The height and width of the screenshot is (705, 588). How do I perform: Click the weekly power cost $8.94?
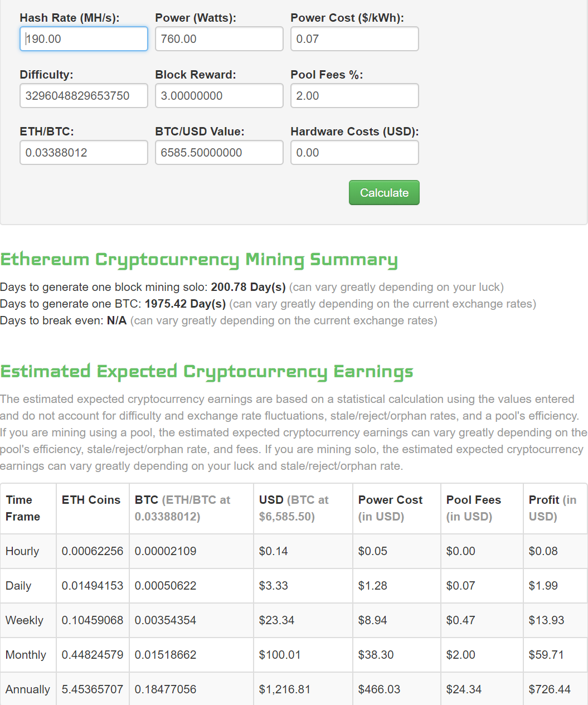point(373,620)
